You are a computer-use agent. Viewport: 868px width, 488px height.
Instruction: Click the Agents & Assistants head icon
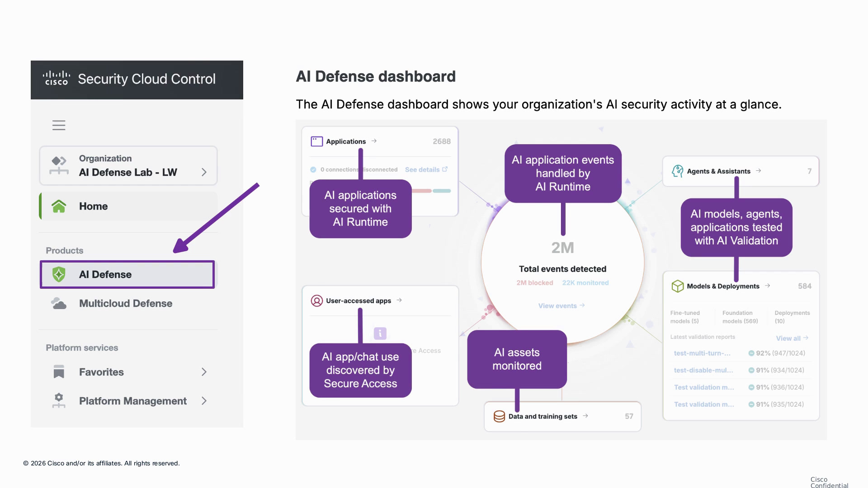677,171
